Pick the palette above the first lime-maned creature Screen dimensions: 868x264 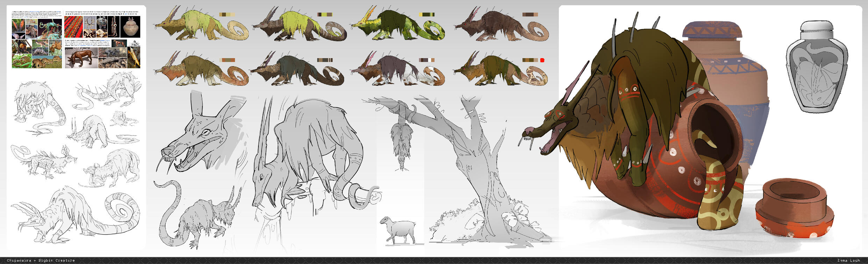pyautogui.click(x=226, y=15)
